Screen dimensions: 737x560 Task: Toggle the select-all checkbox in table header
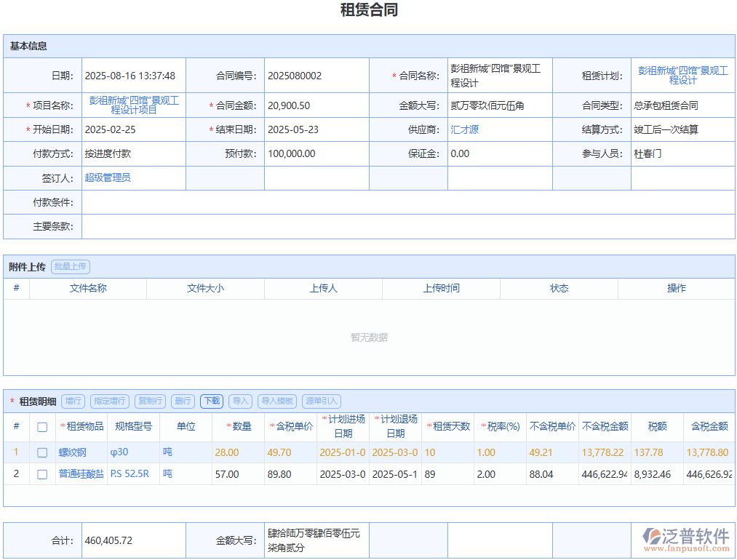(41, 428)
